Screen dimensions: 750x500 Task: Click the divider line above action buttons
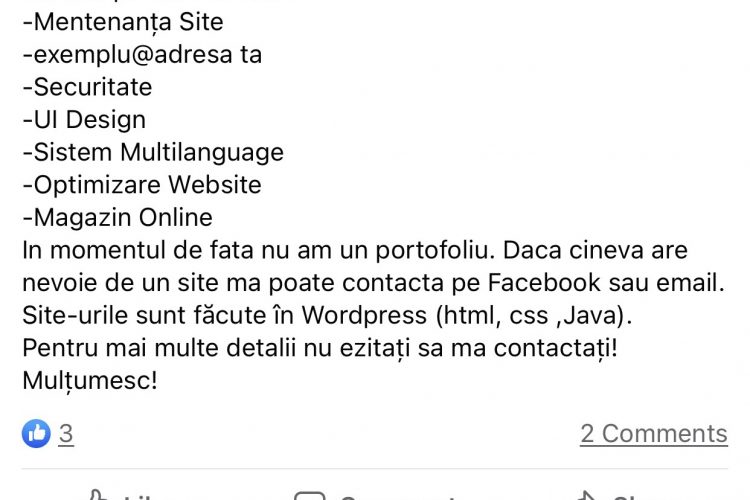(375, 468)
